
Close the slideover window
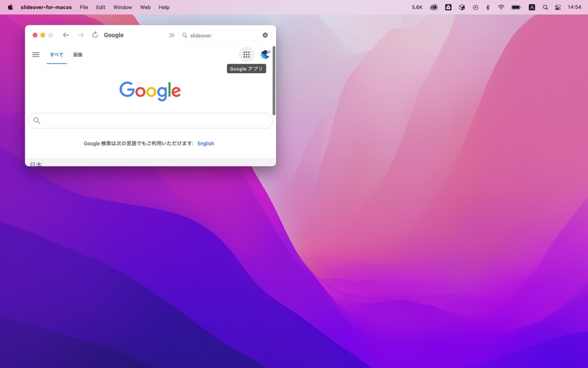click(35, 35)
